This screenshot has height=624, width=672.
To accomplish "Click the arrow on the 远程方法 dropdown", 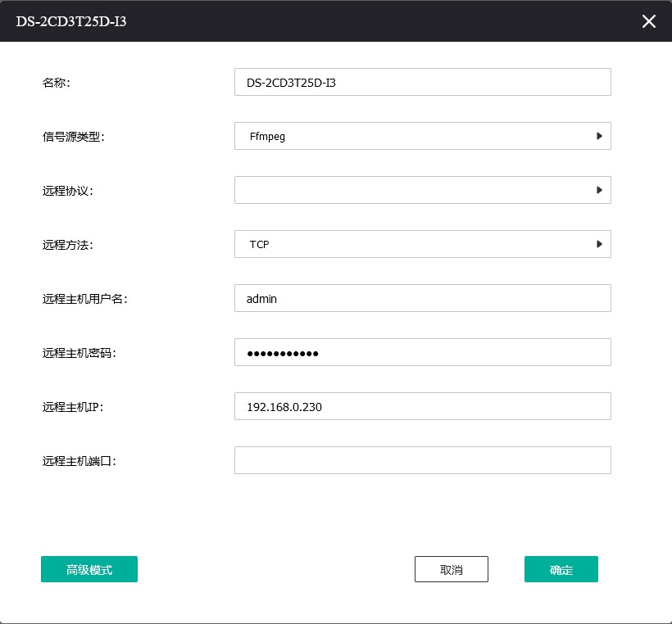I will [x=599, y=244].
